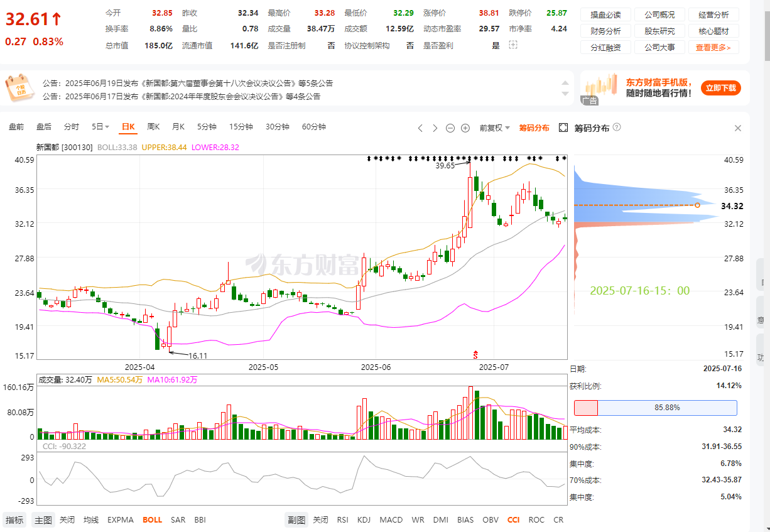Open 核心题材 page
Viewport: 770px width, 532px height.
pyautogui.click(x=713, y=31)
